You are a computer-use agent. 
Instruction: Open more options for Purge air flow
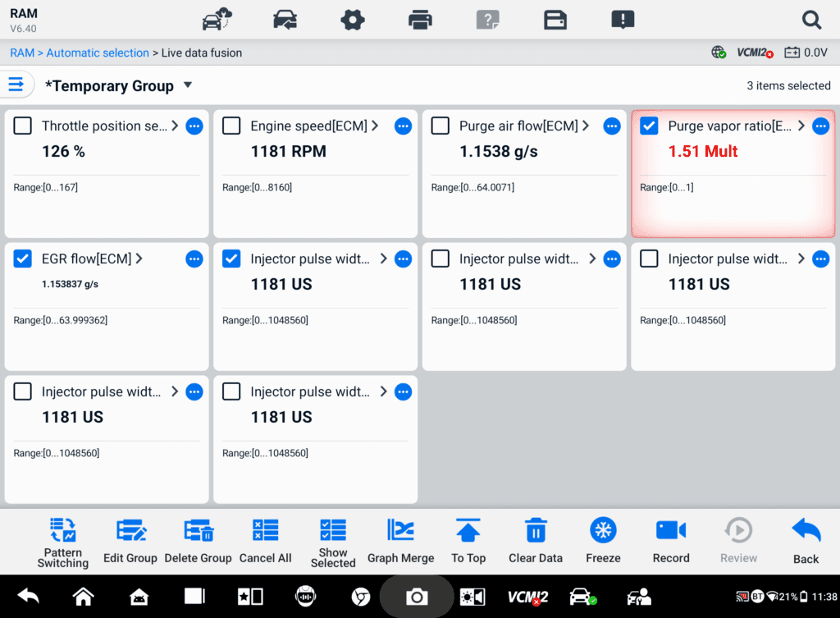pyautogui.click(x=612, y=126)
